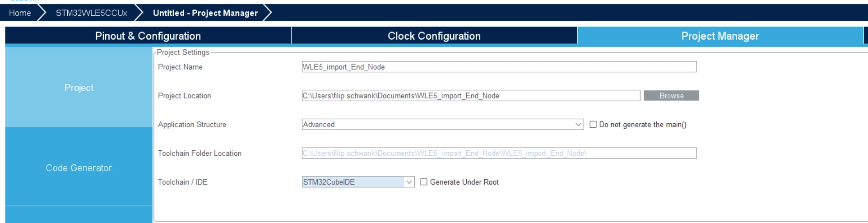The image size is (868, 223).
Task: Click the Project Settings group heading
Action: (x=183, y=52)
